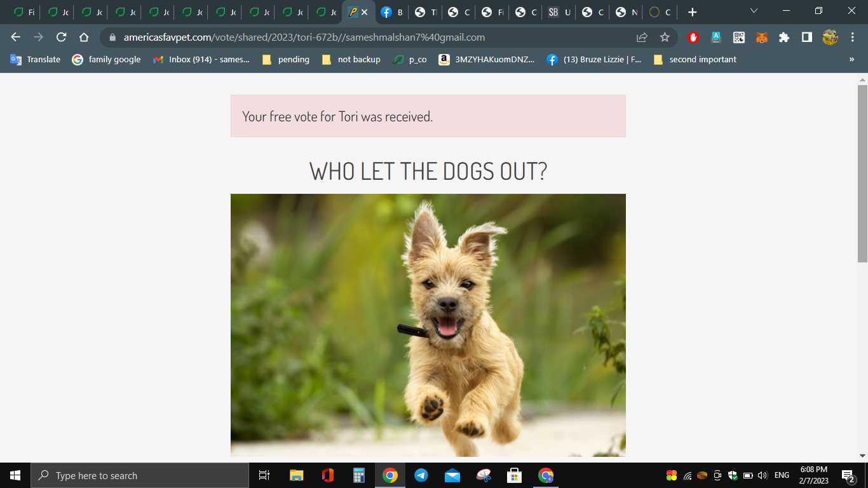Toggle the Chrome side panel
This screenshot has width=868, height=488.
coord(807,37)
